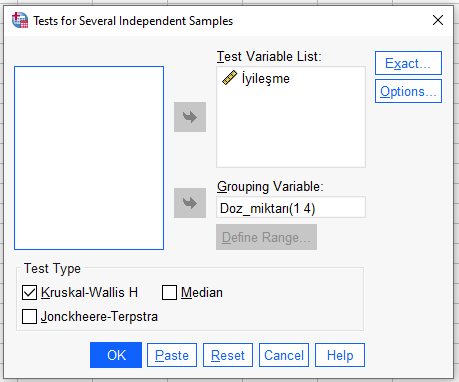This screenshot has width=459, height=382.
Task: Cancel the test dialog
Action: [284, 355]
